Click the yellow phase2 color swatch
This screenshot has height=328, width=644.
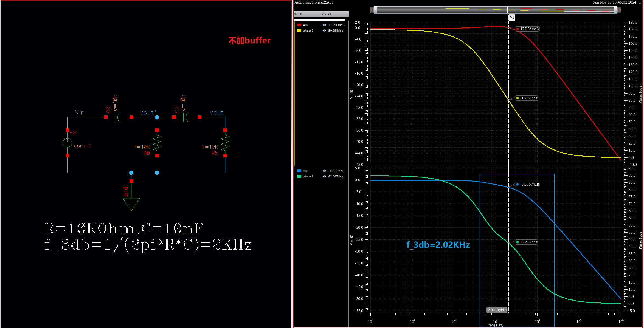pyautogui.click(x=299, y=30)
